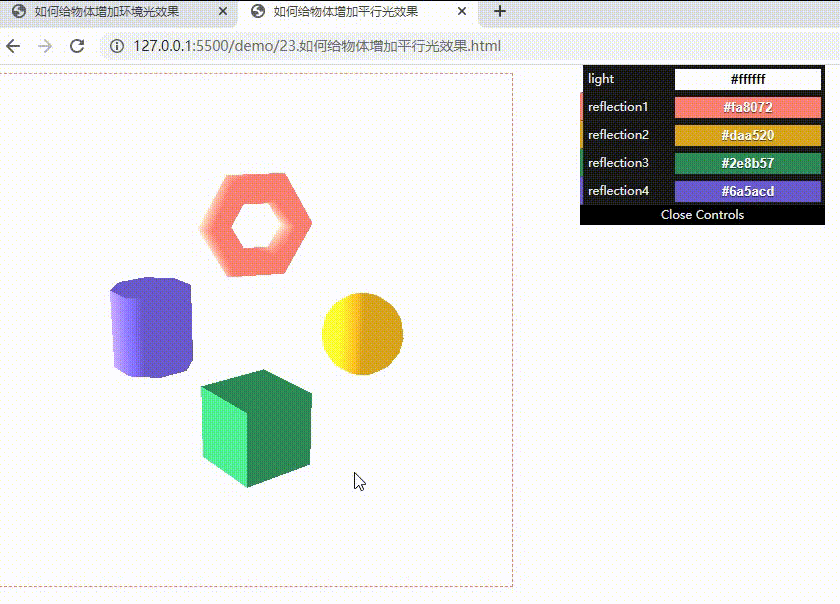Click the Close Controls button
This screenshot has width=840, height=604.
point(702,215)
